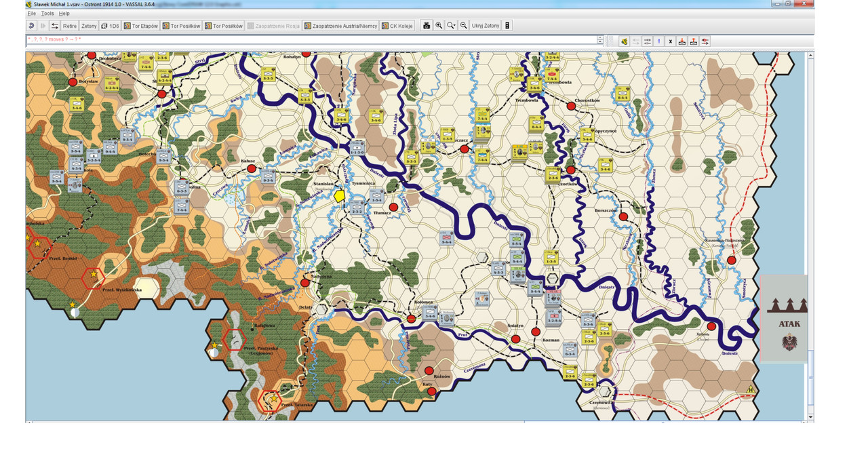Viewport: 868px width, 470px height.
Task: Open the zoom level selector magnifier
Action: (451, 26)
